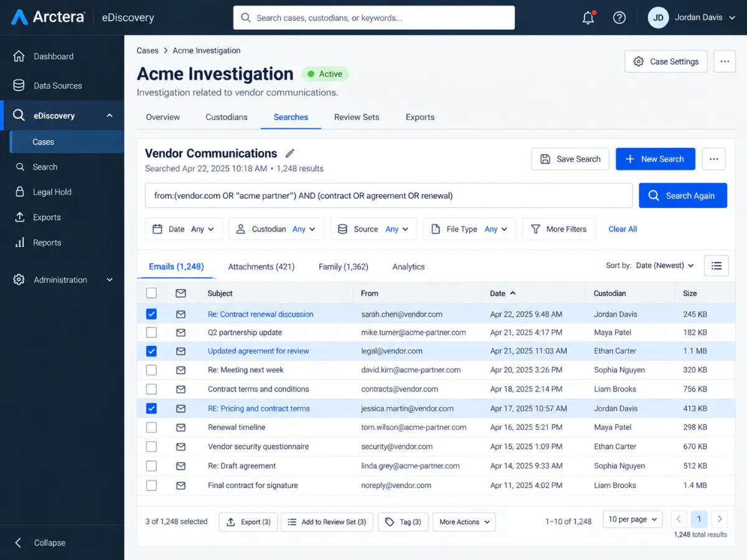Open the Source filter dropdown
This screenshot has width=747, height=560.
coord(374,229)
